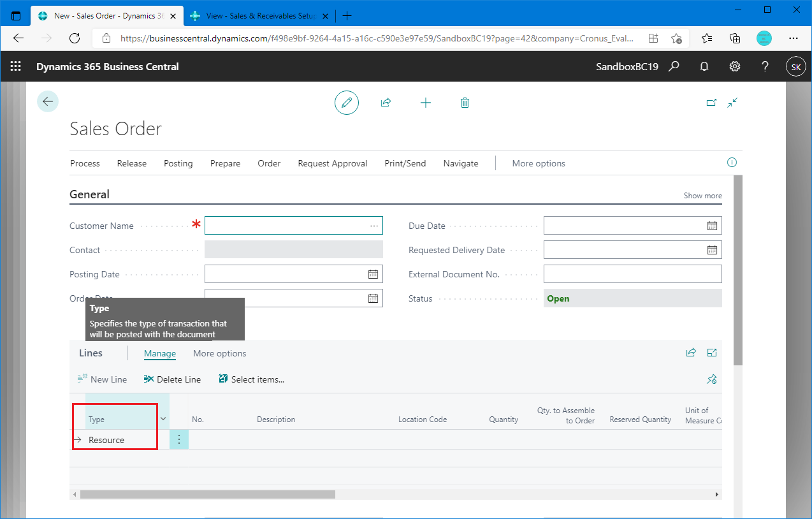Screen dimensions: 812x519
Task: Open the notifications bell
Action: (704, 66)
